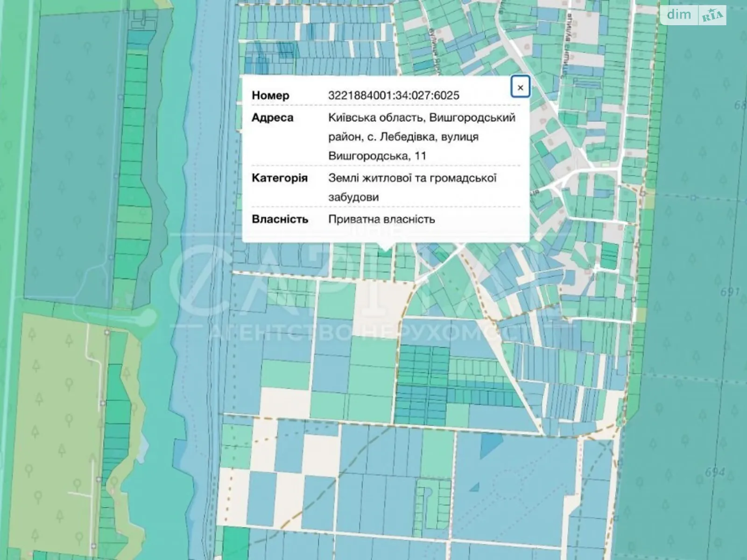Select address line 'район, с. Лебедівка, вулиця'
The image size is (747, 560).
click(403, 137)
